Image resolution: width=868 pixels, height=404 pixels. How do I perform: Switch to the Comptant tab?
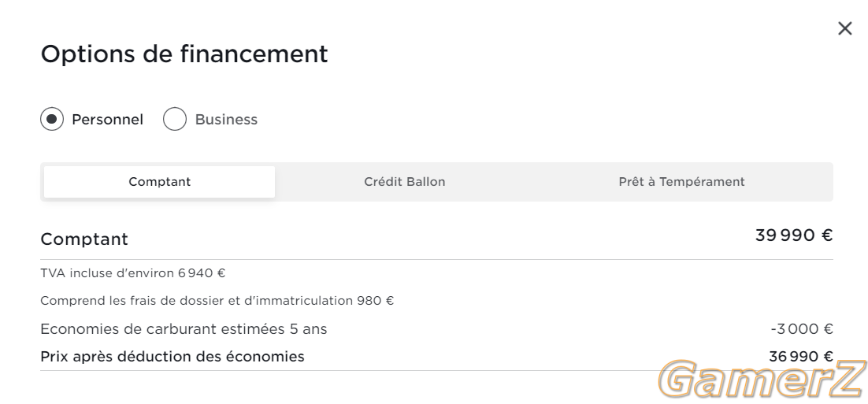pos(159,181)
